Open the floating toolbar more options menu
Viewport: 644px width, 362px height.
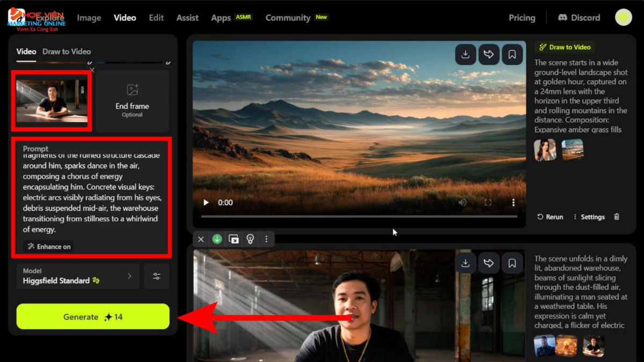pyautogui.click(x=266, y=239)
